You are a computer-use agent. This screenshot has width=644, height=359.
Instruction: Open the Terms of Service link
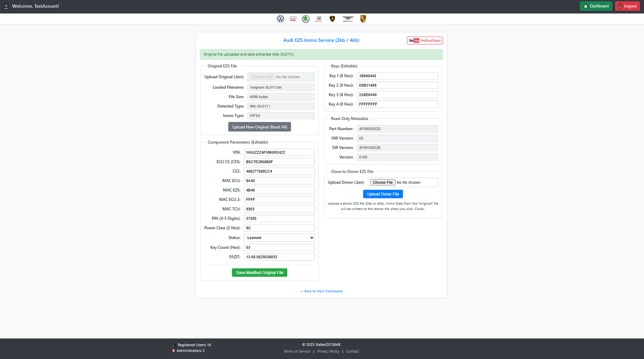[297, 351]
